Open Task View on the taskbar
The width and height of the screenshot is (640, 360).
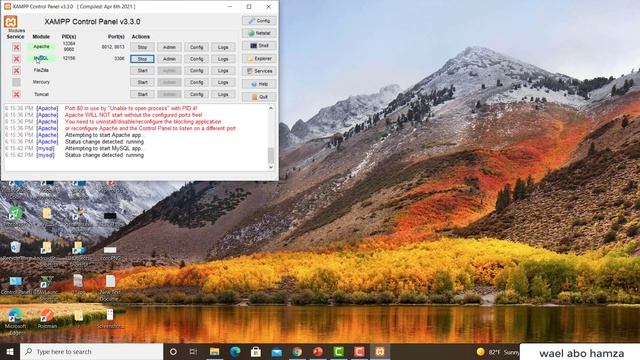(193, 351)
